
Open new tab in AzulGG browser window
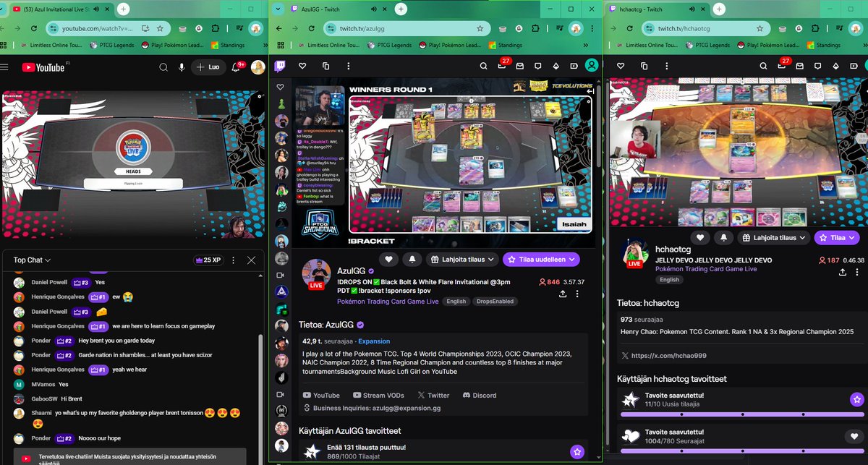(x=401, y=9)
